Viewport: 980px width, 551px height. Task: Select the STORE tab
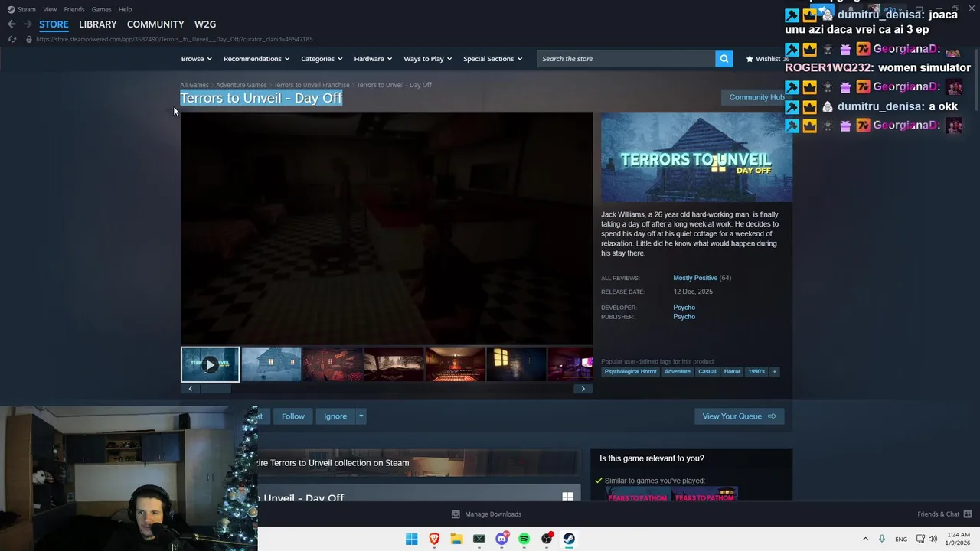(x=54, y=24)
